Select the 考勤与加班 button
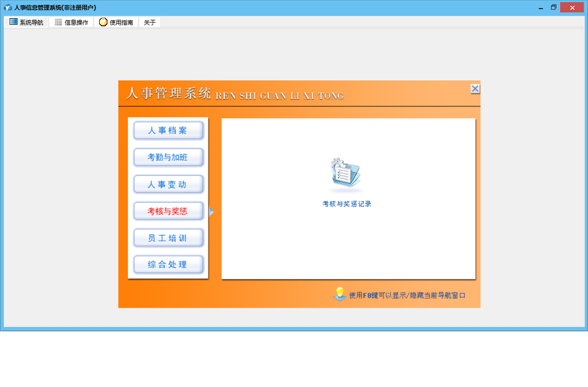This screenshot has height=387, width=588. click(169, 157)
